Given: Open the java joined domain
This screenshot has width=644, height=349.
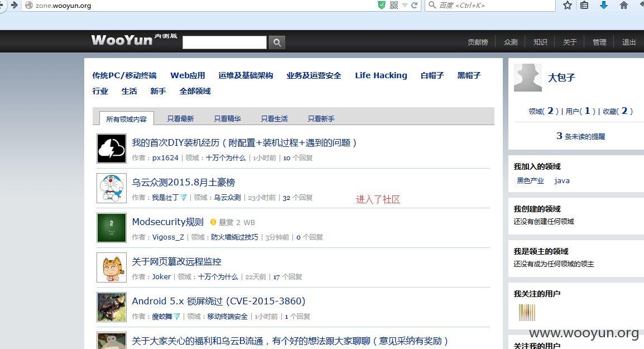Looking at the screenshot, I should click(562, 180).
